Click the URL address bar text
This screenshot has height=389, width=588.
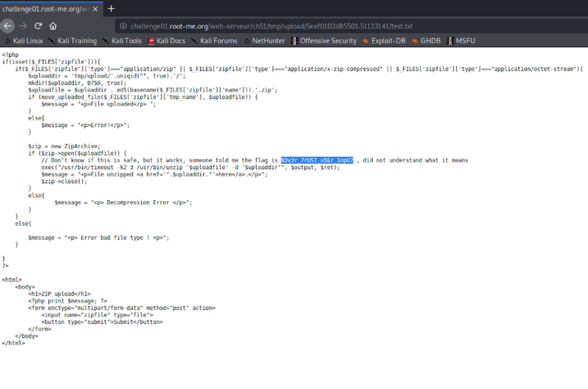point(272,26)
